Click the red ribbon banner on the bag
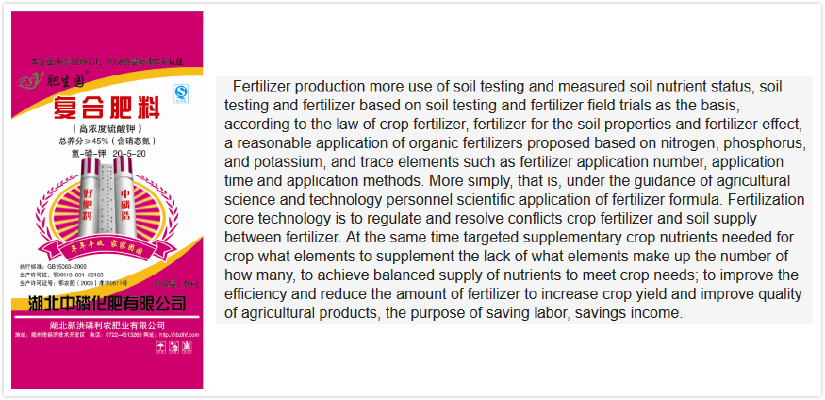825x400 pixels. [107, 247]
